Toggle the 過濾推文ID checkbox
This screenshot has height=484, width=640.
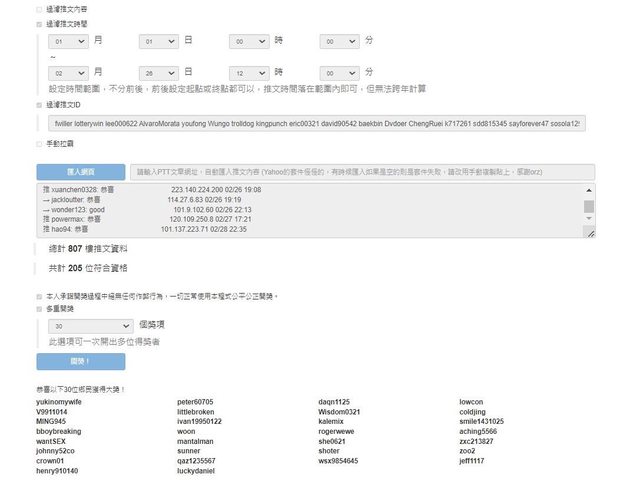(x=39, y=104)
